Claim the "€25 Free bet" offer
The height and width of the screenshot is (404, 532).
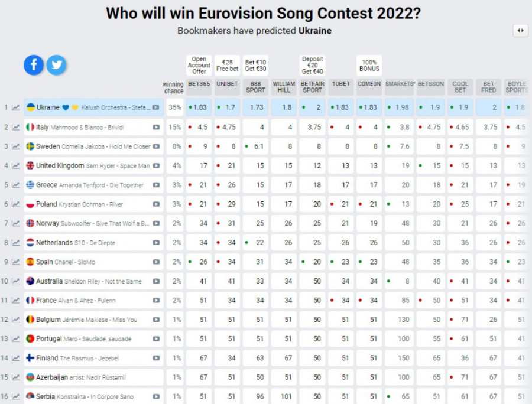227,65
